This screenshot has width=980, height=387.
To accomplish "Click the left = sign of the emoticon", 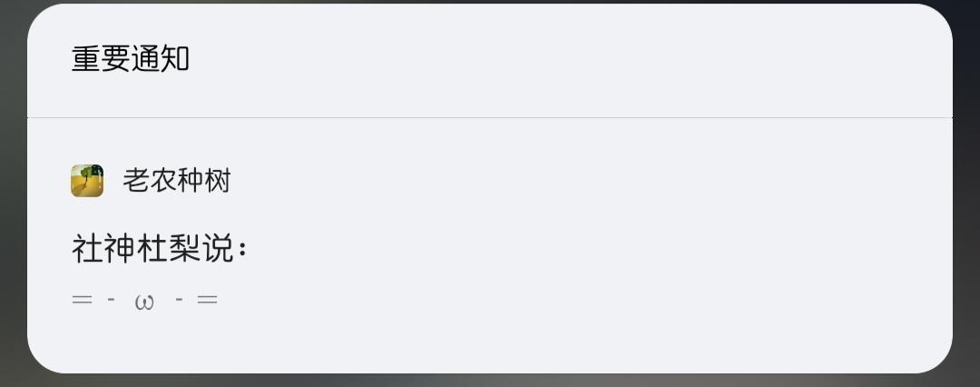I will click(x=82, y=301).
